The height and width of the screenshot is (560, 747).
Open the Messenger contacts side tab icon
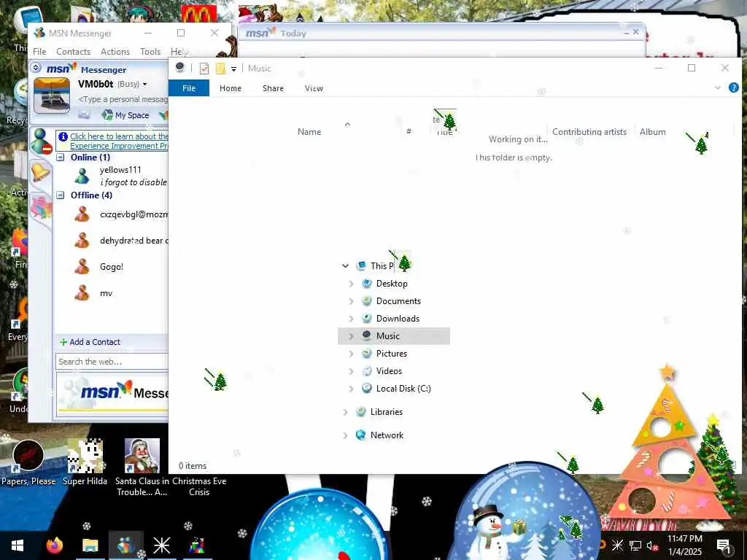point(41,141)
